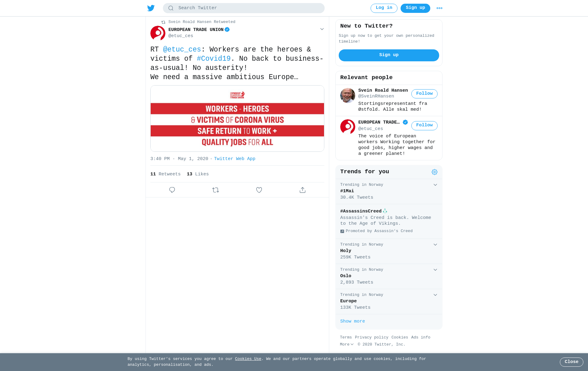Like the tweet with the heart icon
588x371 pixels.
[x=259, y=190]
